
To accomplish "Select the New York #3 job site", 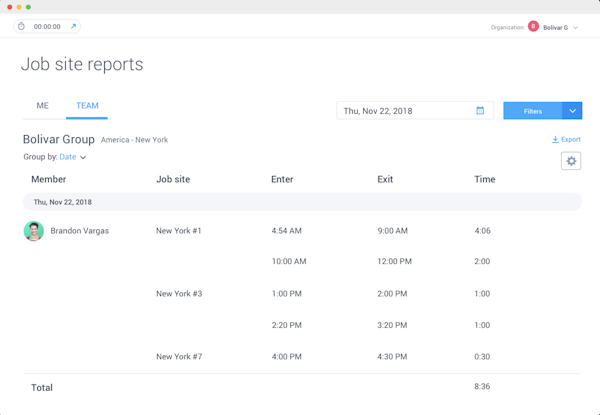I will coord(179,294).
